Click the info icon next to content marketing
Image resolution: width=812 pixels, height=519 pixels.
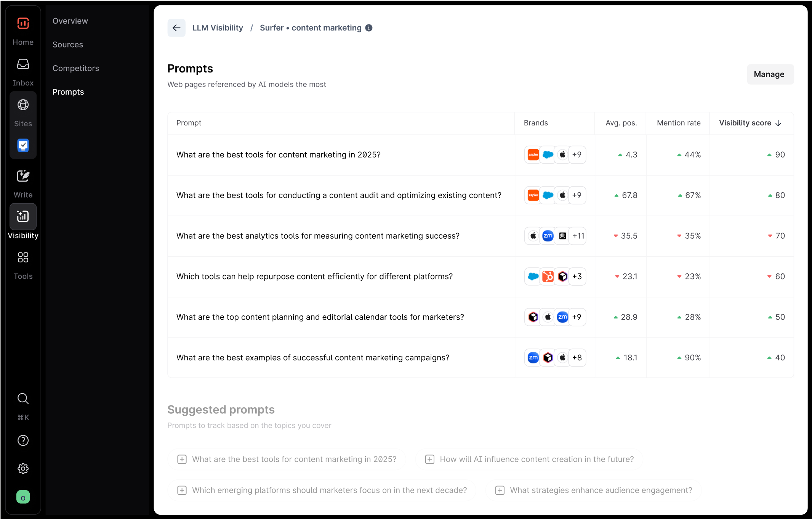(368, 27)
